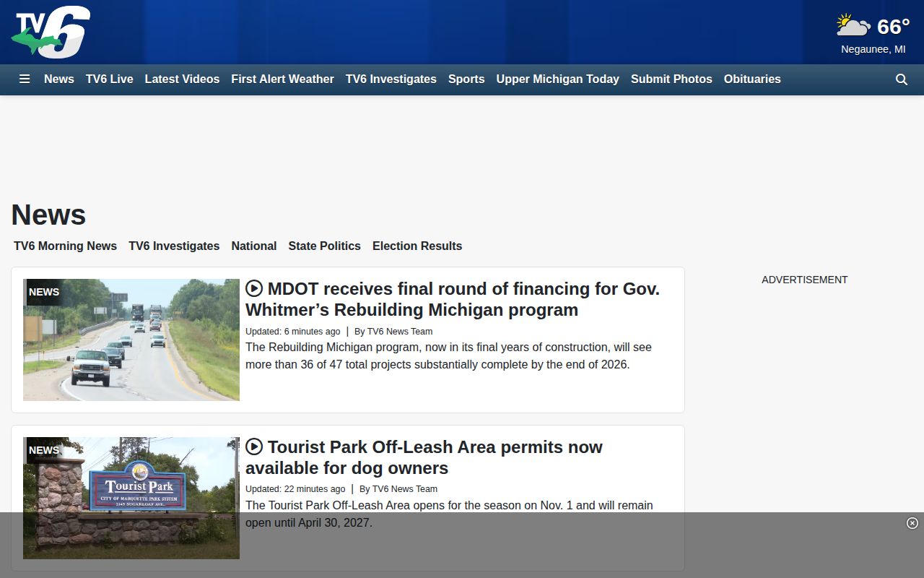Open First Alert Weather

[x=282, y=79]
